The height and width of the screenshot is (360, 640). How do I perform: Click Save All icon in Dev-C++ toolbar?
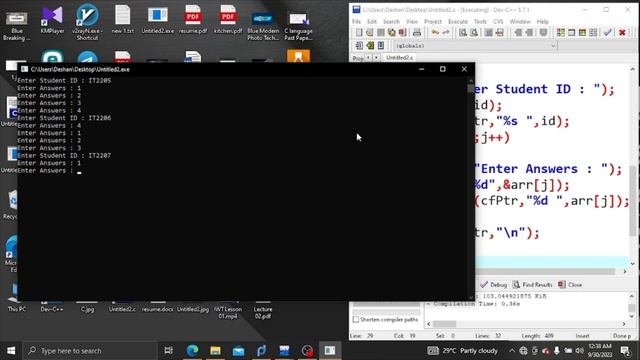pos(392,33)
